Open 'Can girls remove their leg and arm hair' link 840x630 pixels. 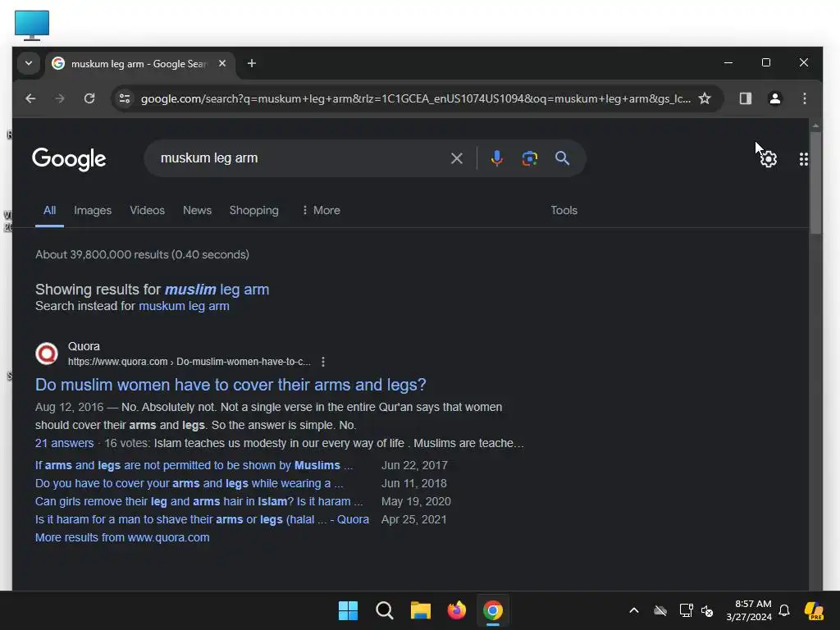tap(199, 501)
